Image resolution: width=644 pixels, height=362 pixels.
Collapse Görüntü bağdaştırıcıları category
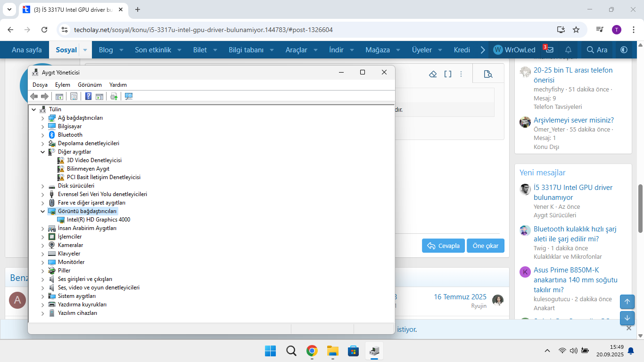coord(43,211)
